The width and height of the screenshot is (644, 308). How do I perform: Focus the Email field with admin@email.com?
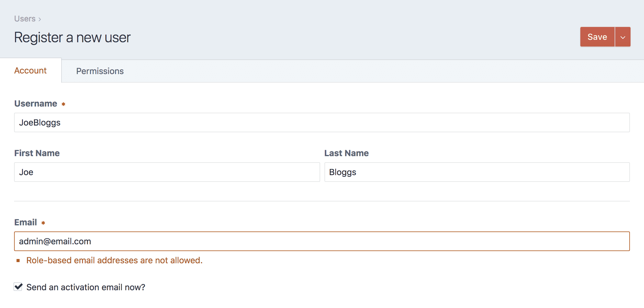(x=322, y=241)
